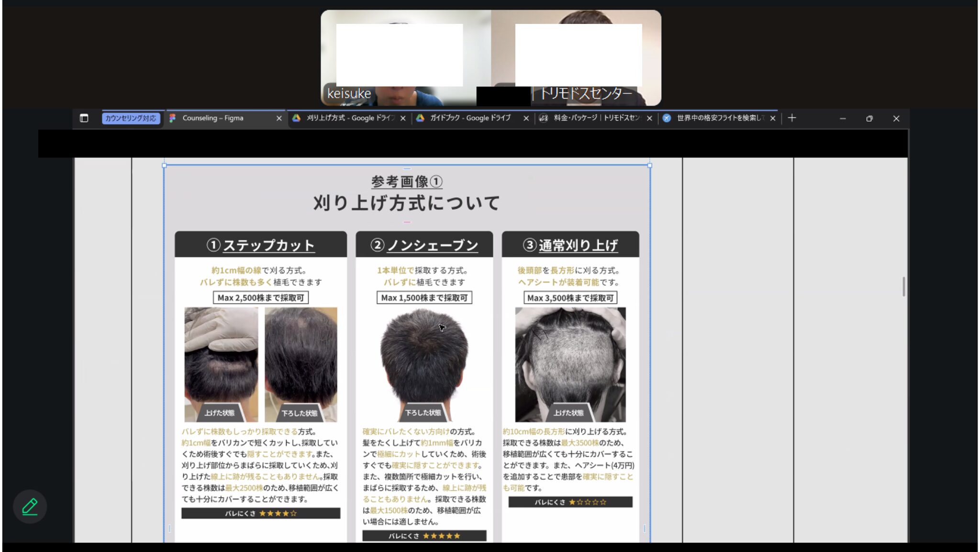Click the flight search tab favicon

click(x=667, y=118)
